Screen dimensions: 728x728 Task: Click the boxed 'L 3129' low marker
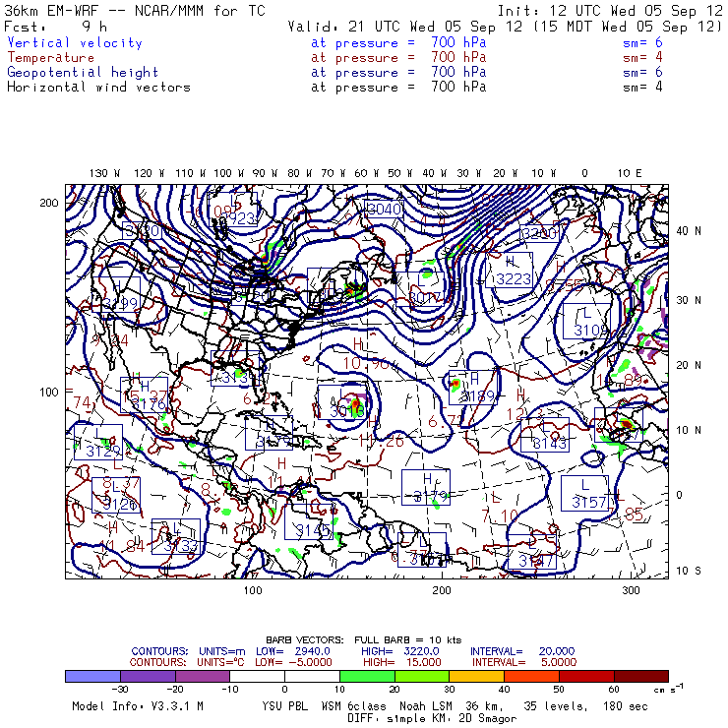(98, 442)
